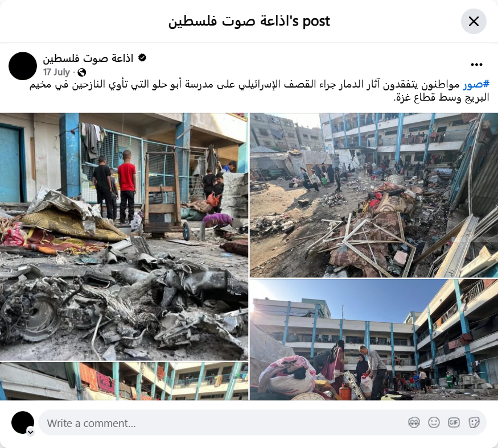The height and width of the screenshot is (448, 498).
Task: Open the sticker picker in comment box
Action: [474, 422]
